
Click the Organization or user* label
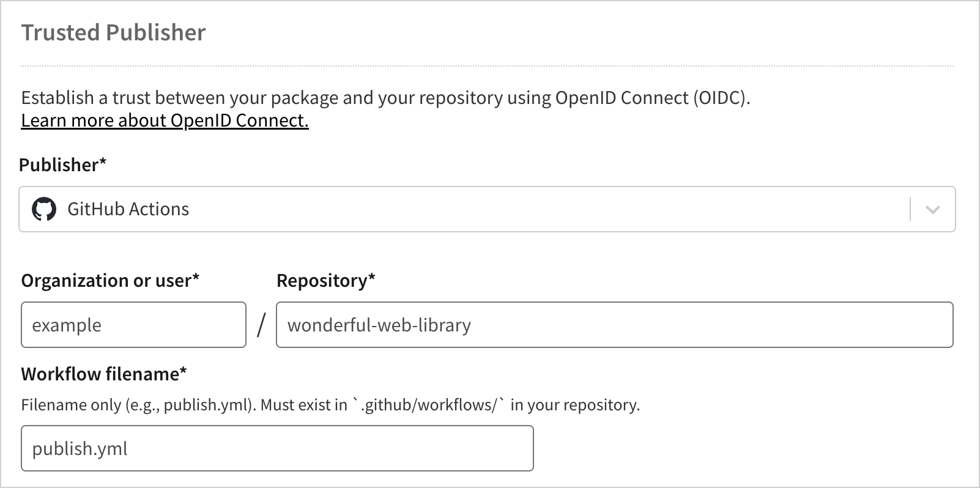tap(110, 281)
